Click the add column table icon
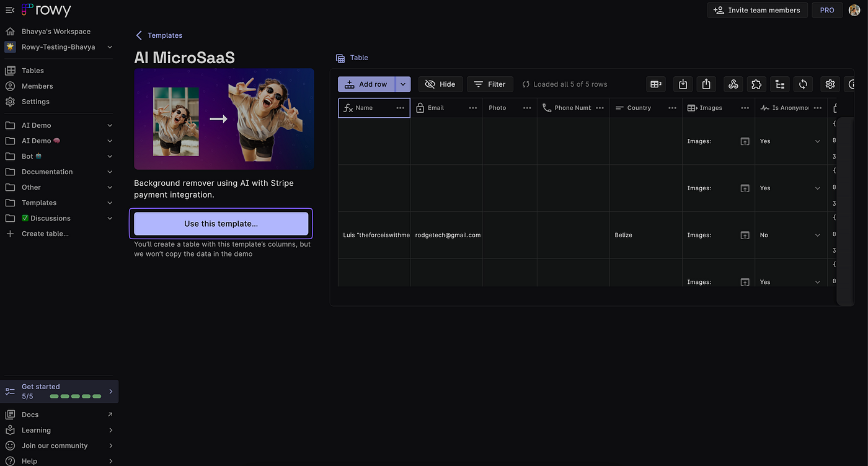Screen dimensions: 868x466 pos(655,84)
